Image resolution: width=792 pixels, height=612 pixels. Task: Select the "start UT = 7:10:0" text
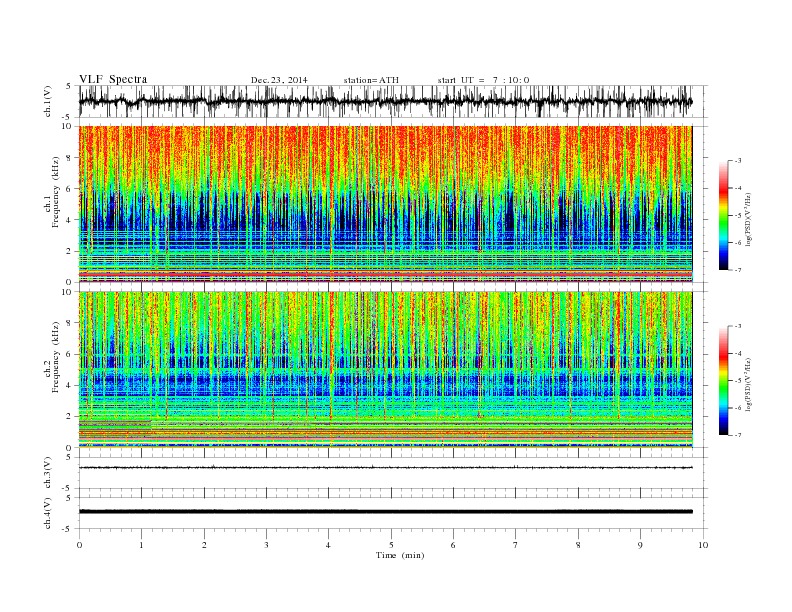coord(483,80)
